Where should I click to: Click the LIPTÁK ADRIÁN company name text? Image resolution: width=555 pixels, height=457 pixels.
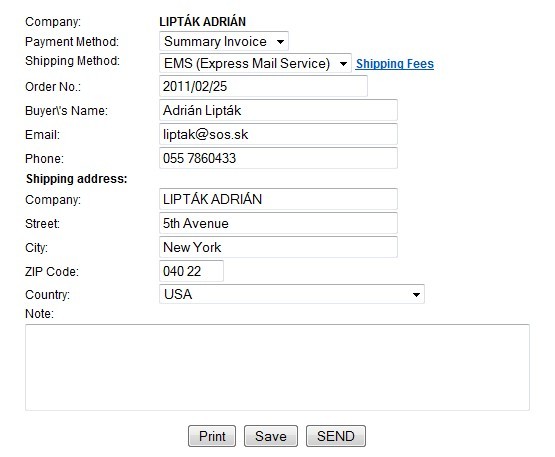(x=202, y=22)
